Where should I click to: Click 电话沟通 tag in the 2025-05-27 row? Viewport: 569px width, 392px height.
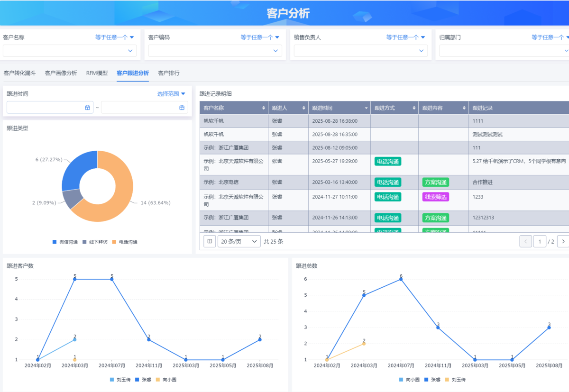tap(388, 161)
